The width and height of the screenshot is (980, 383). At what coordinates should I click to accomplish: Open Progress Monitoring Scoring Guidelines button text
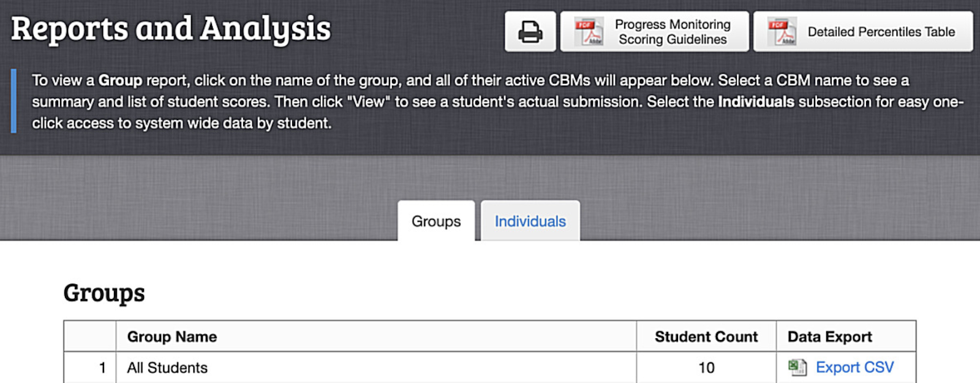point(673,32)
